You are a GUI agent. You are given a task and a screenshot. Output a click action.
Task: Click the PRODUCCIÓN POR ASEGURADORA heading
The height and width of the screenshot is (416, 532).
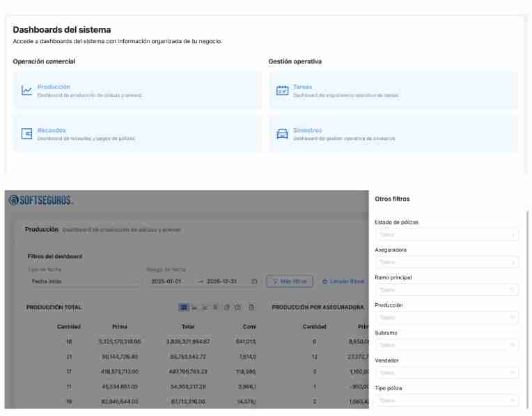(x=318, y=307)
